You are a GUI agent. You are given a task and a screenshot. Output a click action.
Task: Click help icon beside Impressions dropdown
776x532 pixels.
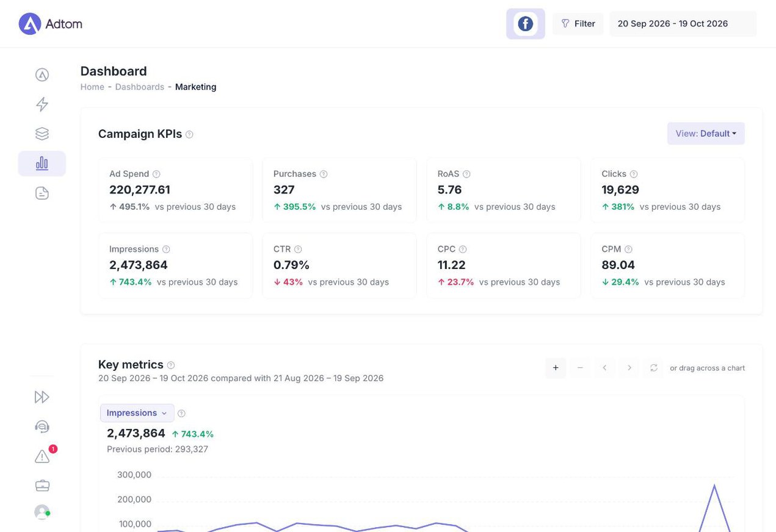tap(181, 414)
